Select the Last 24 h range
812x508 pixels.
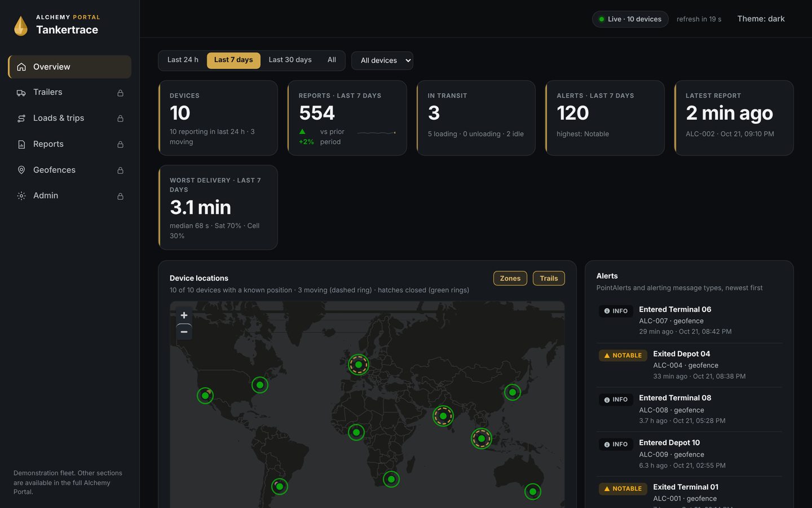[183, 60]
